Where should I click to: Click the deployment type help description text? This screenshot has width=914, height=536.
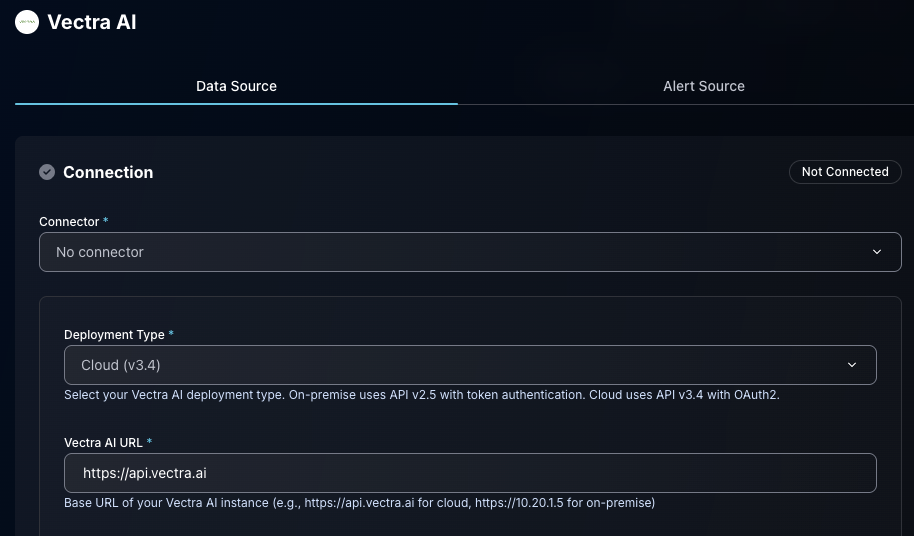(421, 395)
